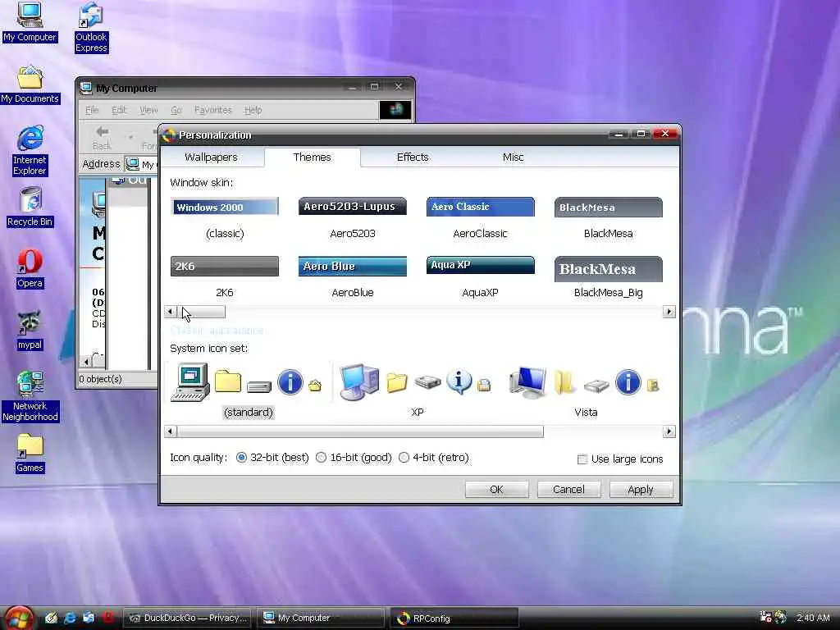The image size is (840, 630).
Task: Open File menu in My Computer window
Action: pos(92,110)
